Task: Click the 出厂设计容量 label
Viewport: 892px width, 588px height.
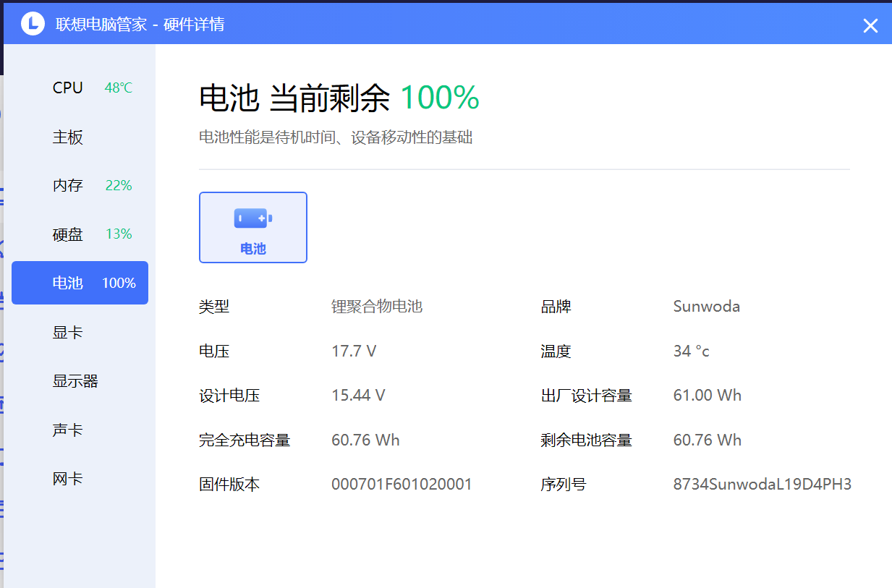Action: [587, 396]
